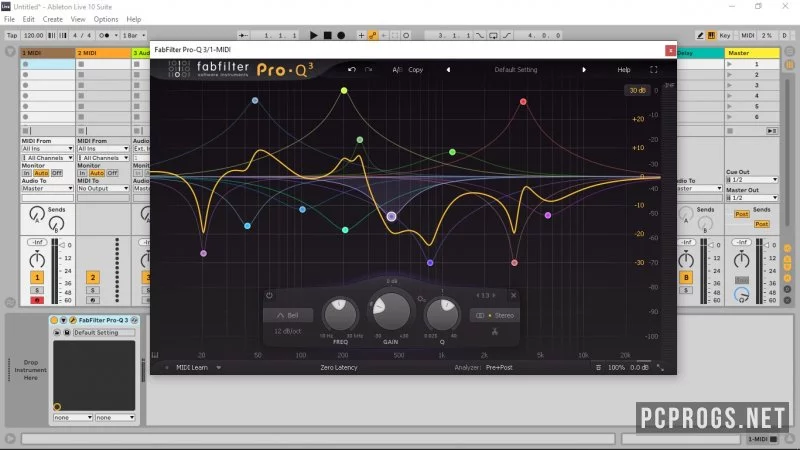Open the 30 dB display range menu
Image resolution: width=800 pixels, height=450 pixels.
(637, 90)
